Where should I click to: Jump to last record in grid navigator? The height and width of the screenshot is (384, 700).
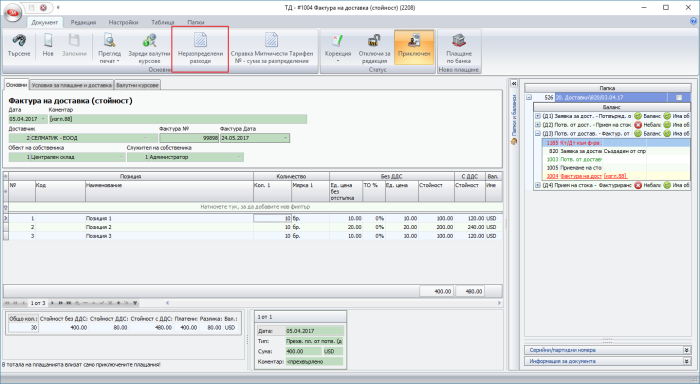(69, 303)
